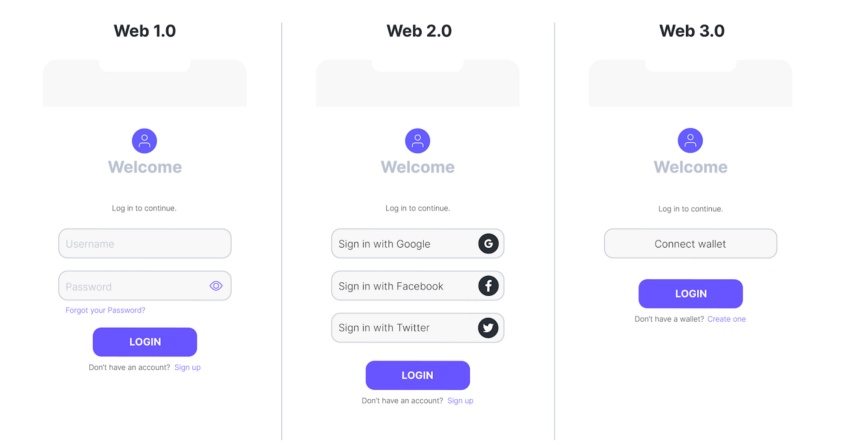Click the Web 3.0 user avatar icon
Viewport: 841px width, 446px height.
(x=690, y=140)
